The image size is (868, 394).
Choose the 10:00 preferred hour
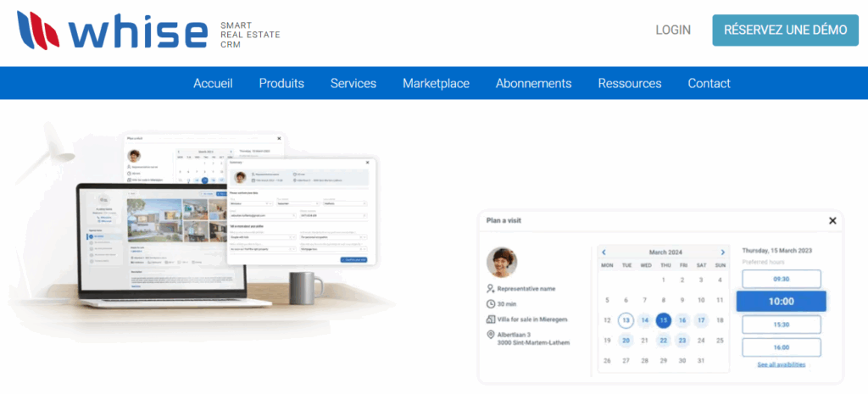pos(781,301)
